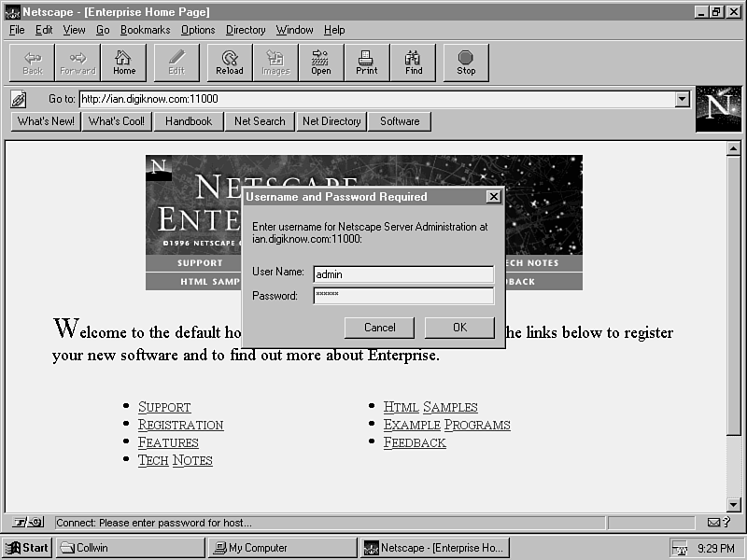Image resolution: width=747 pixels, height=560 pixels.
Task: Click the system tray icon beside the clock
Action: (x=681, y=549)
